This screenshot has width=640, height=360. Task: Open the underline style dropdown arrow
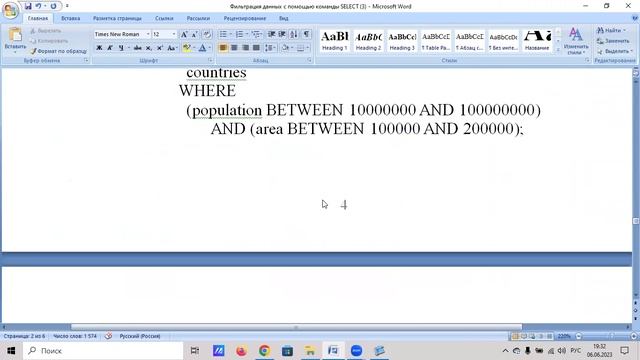pos(129,48)
